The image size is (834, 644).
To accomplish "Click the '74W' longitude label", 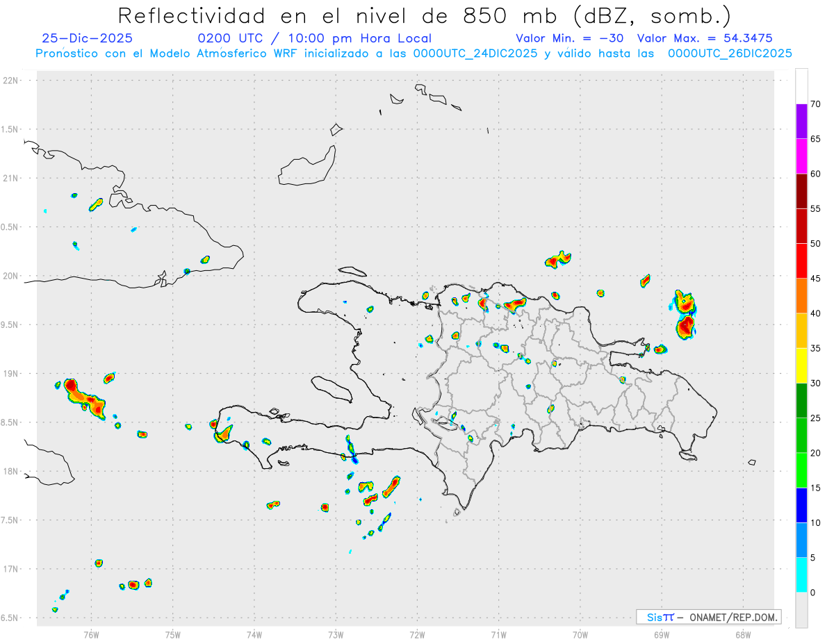I will 254,635.
